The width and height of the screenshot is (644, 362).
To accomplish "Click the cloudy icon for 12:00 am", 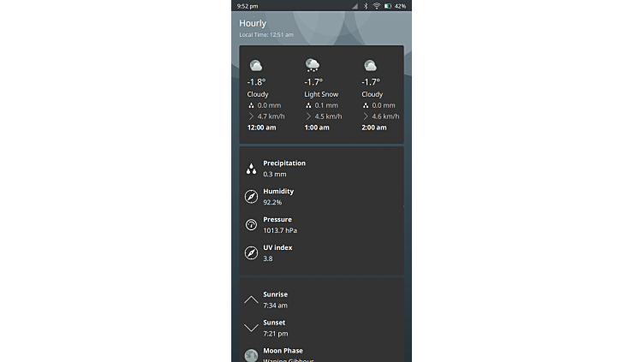I will 255,66.
